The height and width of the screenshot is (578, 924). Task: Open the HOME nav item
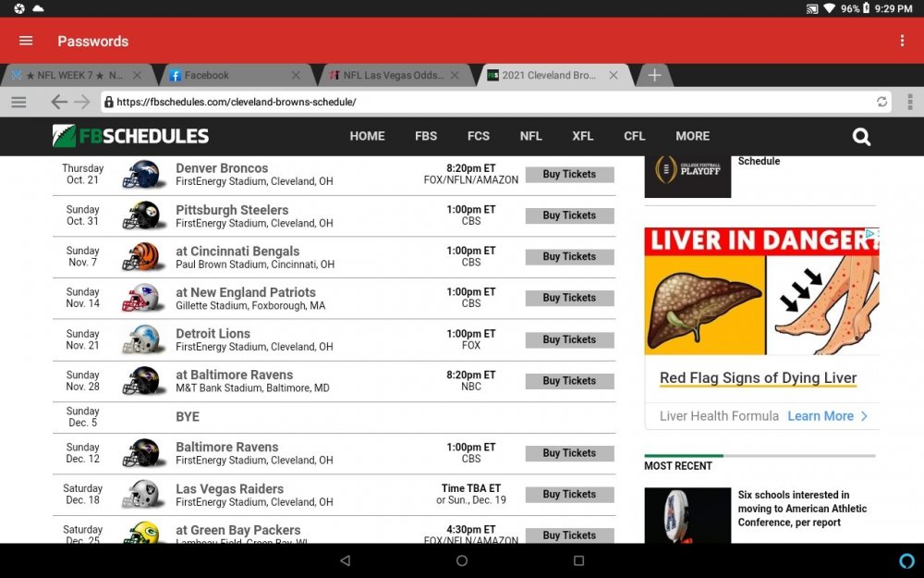click(367, 136)
